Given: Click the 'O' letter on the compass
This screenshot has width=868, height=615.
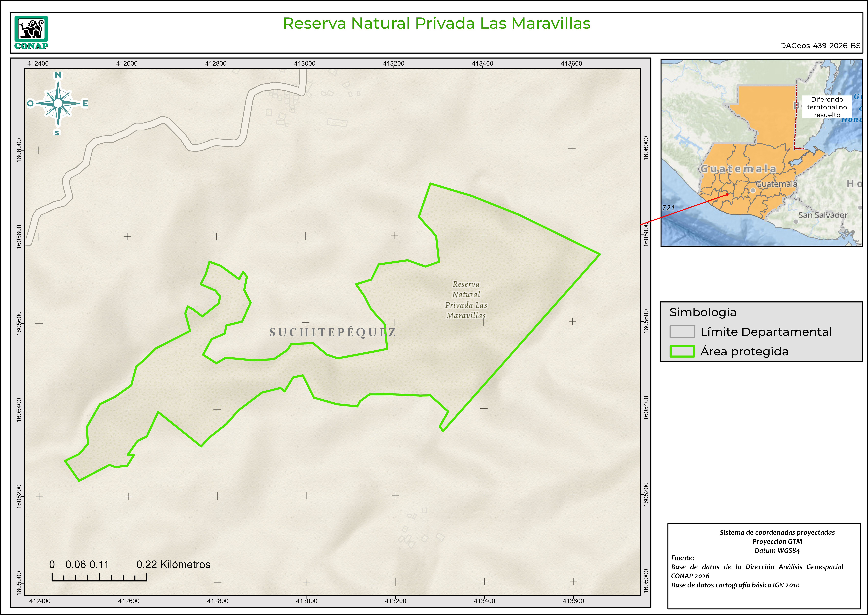Looking at the screenshot, I should [x=30, y=103].
